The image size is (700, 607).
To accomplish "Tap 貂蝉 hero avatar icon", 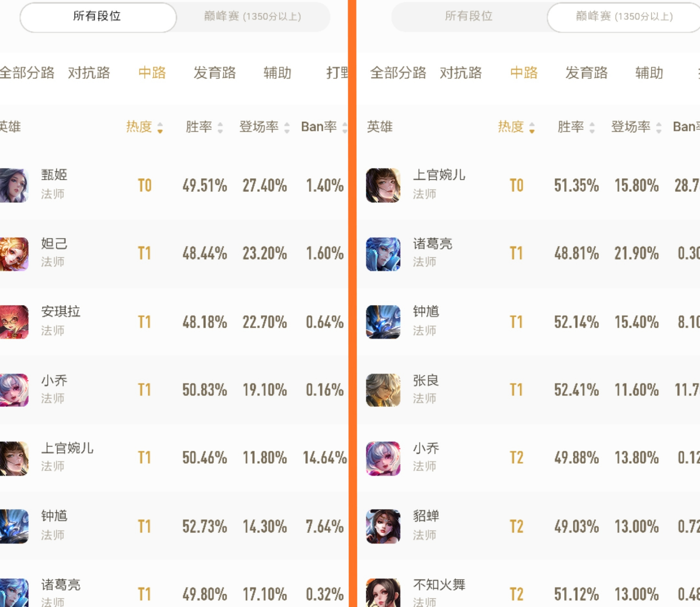I will coord(383,526).
